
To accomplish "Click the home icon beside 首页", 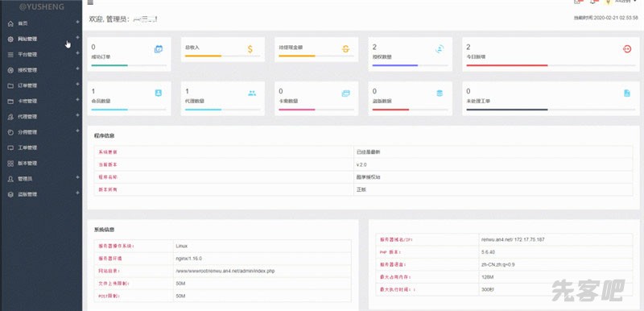I will pyautogui.click(x=10, y=23).
